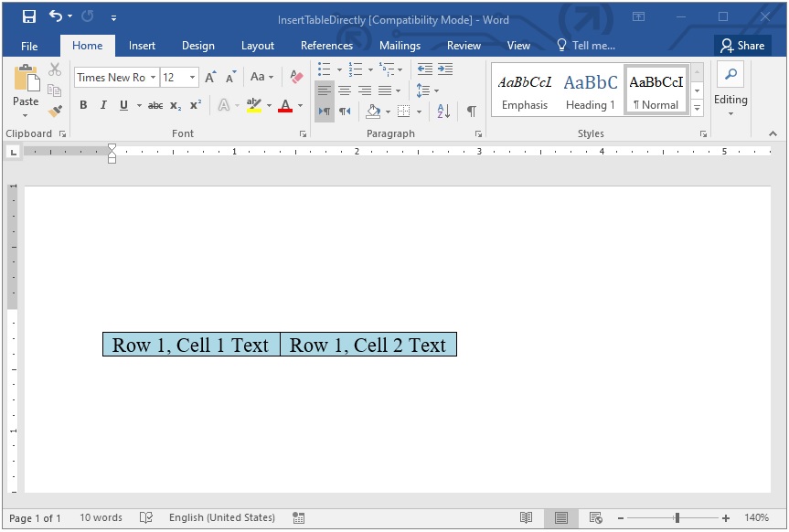Toggle bold formatting

click(83, 105)
